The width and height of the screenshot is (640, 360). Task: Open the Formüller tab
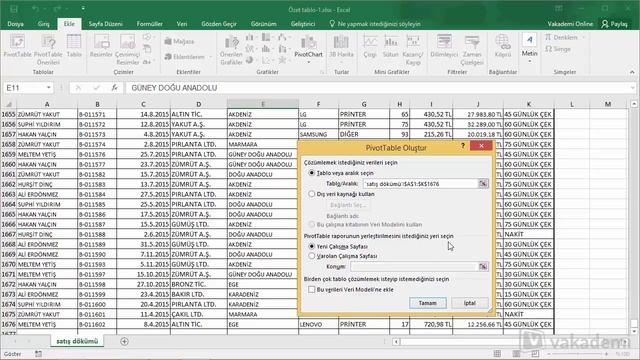(149, 24)
